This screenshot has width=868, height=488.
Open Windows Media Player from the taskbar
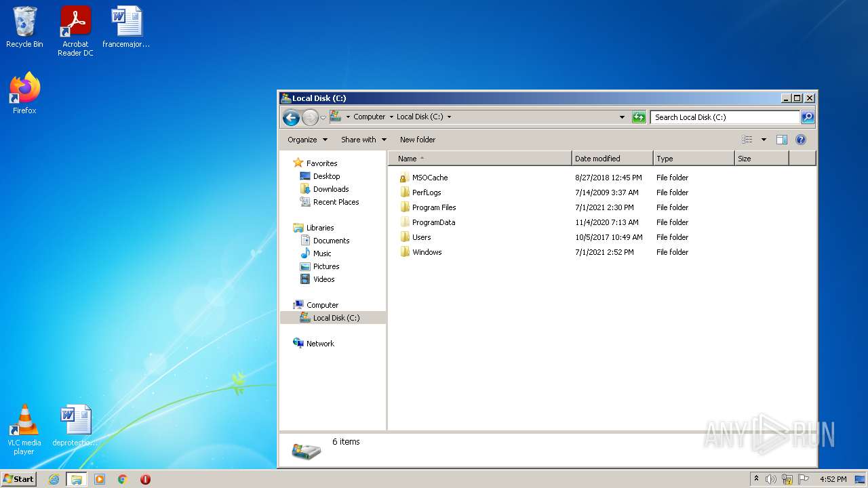pyautogui.click(x=100, y=479)
